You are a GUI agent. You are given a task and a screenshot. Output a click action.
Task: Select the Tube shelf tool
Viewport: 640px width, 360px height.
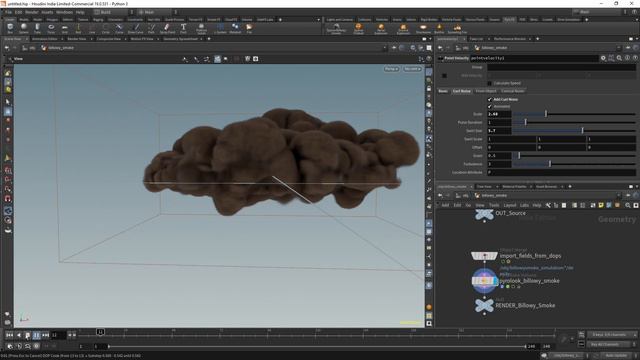click(37, 28)
